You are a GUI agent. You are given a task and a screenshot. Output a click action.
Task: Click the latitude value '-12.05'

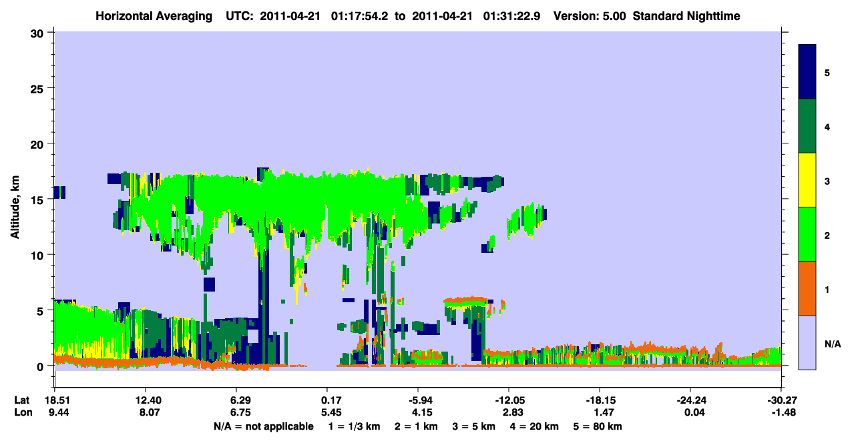click(508, 400)
